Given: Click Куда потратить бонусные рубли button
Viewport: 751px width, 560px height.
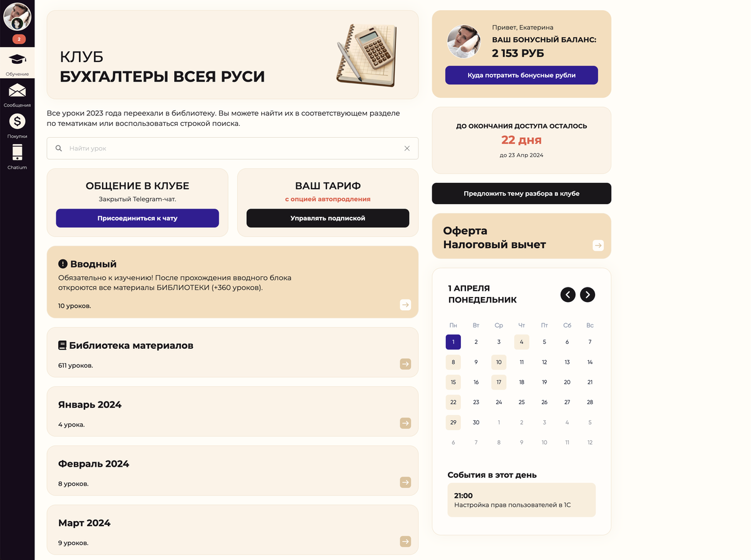Looking at the screenshot, I should pyautogui.click(x=521, y=75).
